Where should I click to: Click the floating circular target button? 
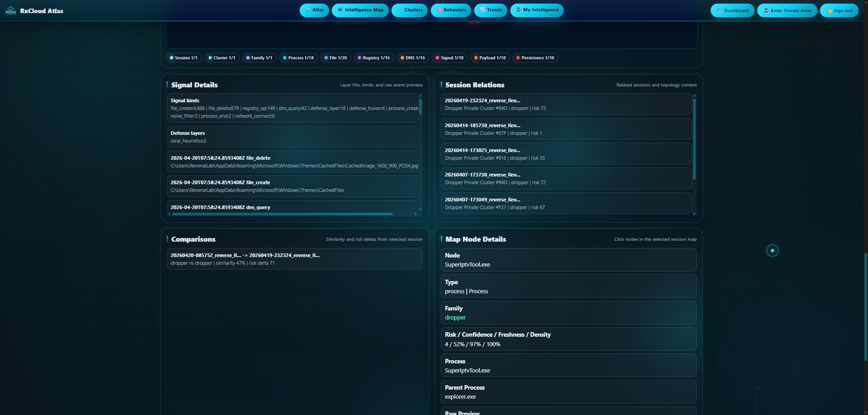point(772,250)
